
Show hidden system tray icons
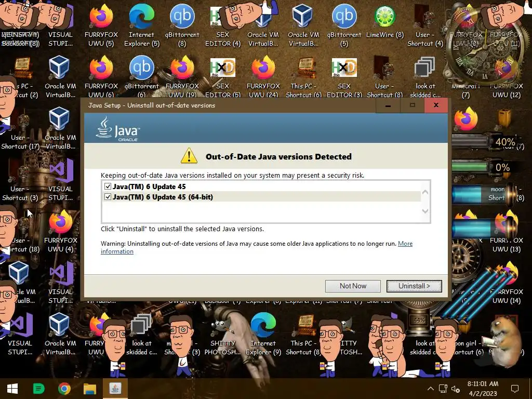pos(430,389)
